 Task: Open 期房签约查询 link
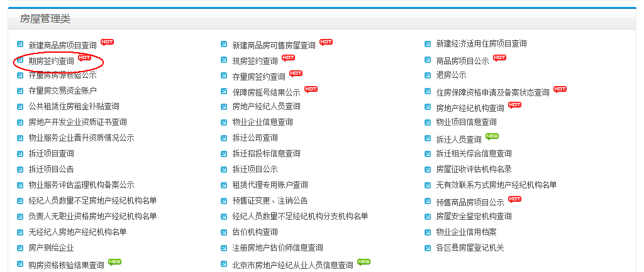[x=52, y=61]
